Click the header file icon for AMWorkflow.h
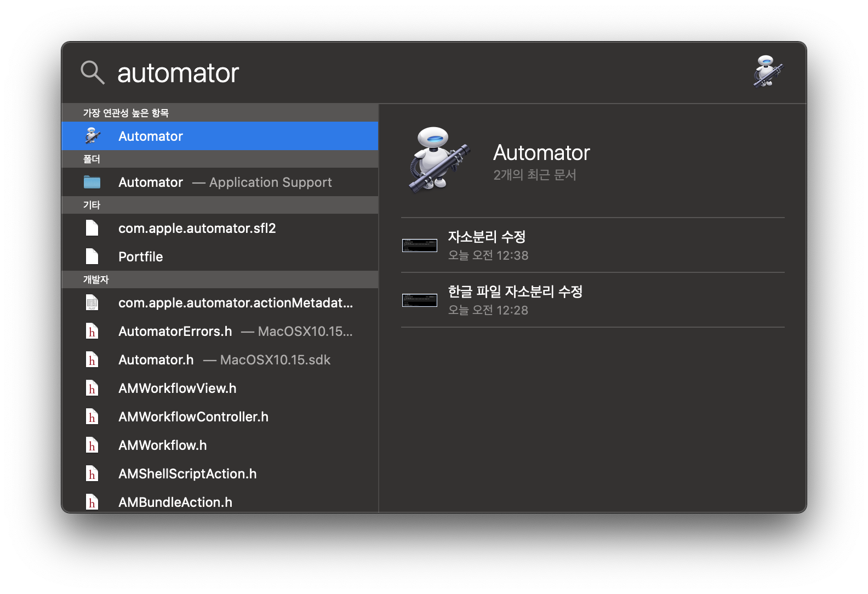Screen dimensions: 868x594 point(92,445)
